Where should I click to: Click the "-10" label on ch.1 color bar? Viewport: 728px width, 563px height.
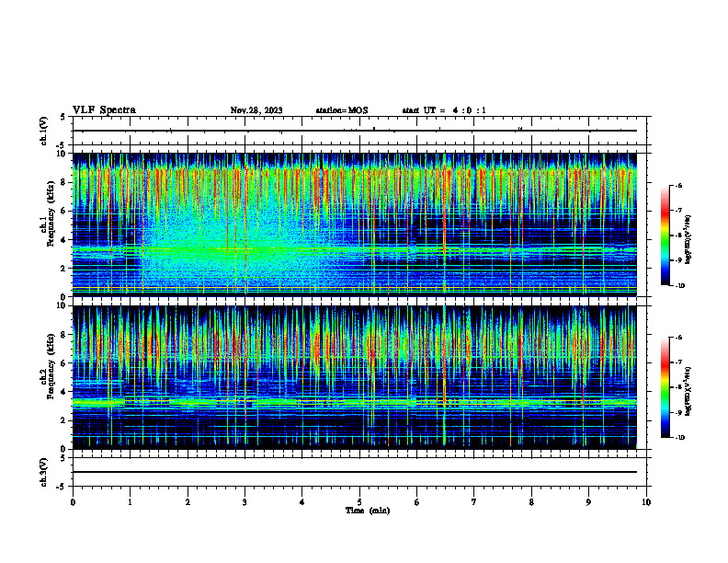tap(679, 286)
